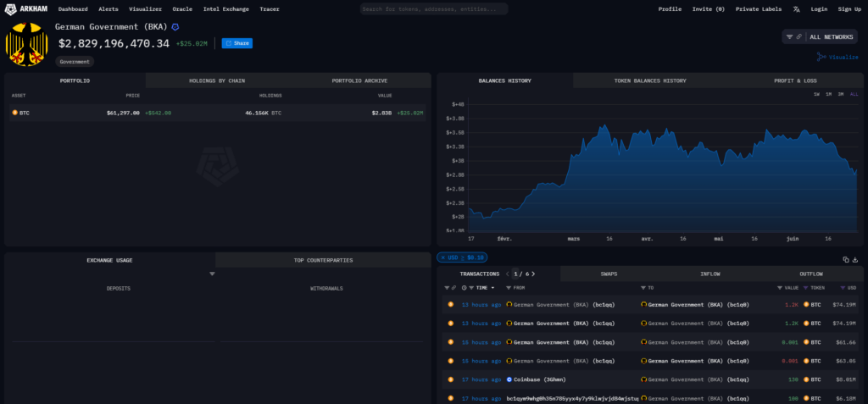
Task: Go to the next transactions page arrow
Action: 533,274
